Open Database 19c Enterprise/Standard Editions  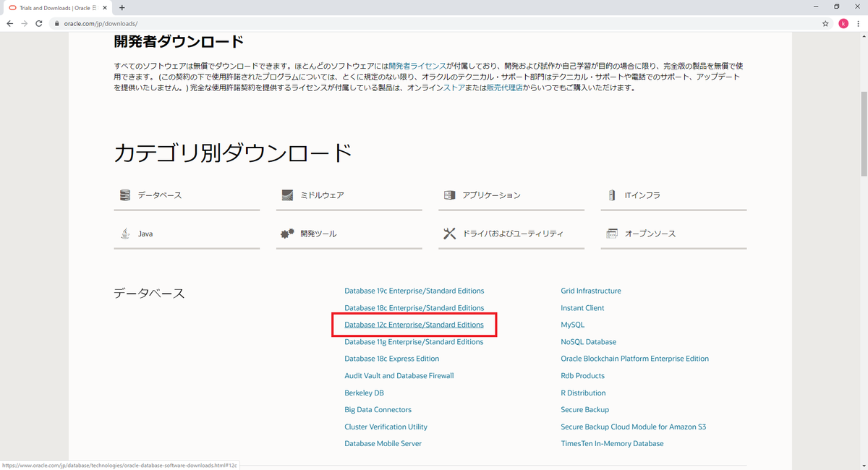tap(414, 291)
